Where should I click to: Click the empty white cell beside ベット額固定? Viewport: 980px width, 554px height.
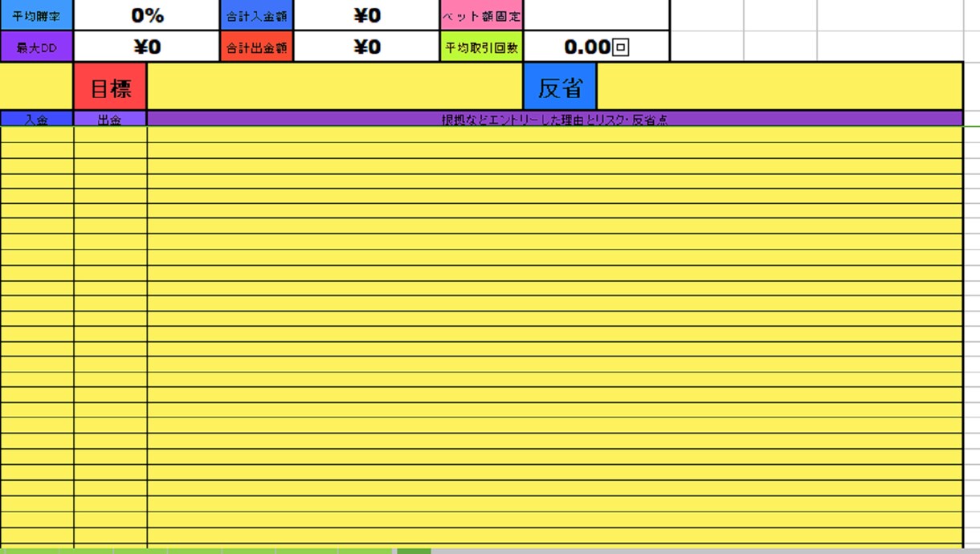[x=596, y=15]
